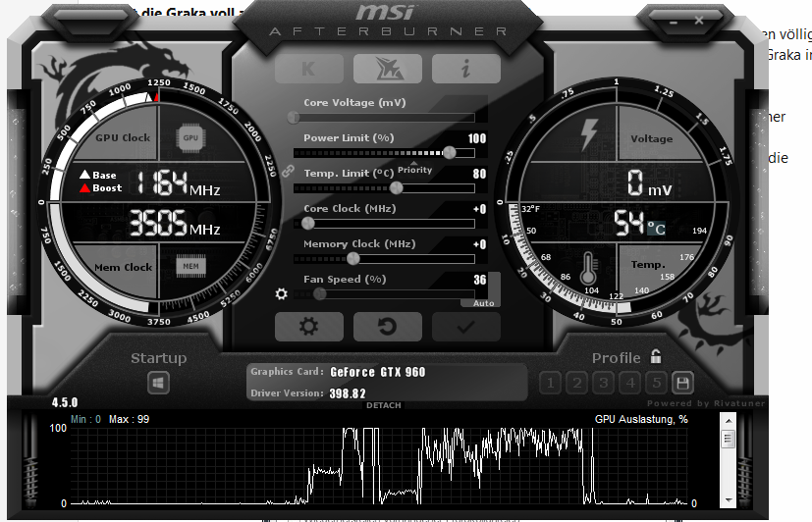Image resolution: width=812 pixels, height=522 pixels.
Task: Save profile with the floppy disk icon
Action: 682,384
